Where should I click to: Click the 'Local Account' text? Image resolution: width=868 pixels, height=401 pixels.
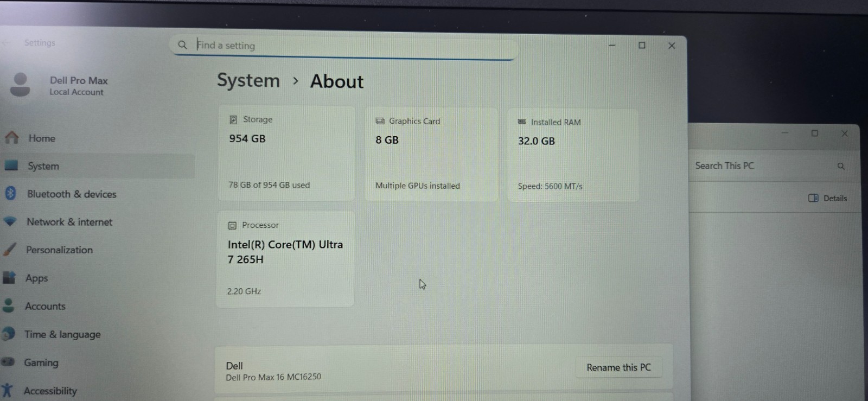tap(76, 92)
